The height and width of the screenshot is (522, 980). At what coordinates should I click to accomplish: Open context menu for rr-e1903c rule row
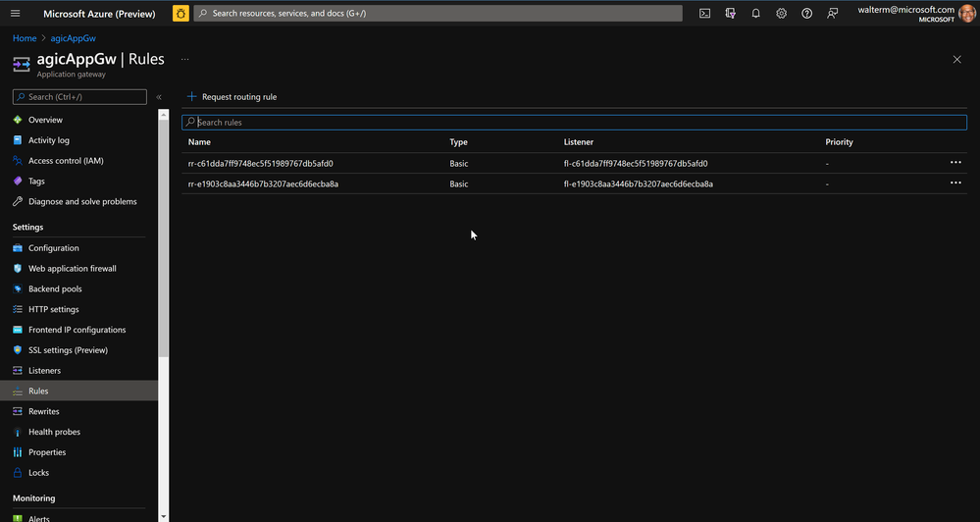click(955, 183)
